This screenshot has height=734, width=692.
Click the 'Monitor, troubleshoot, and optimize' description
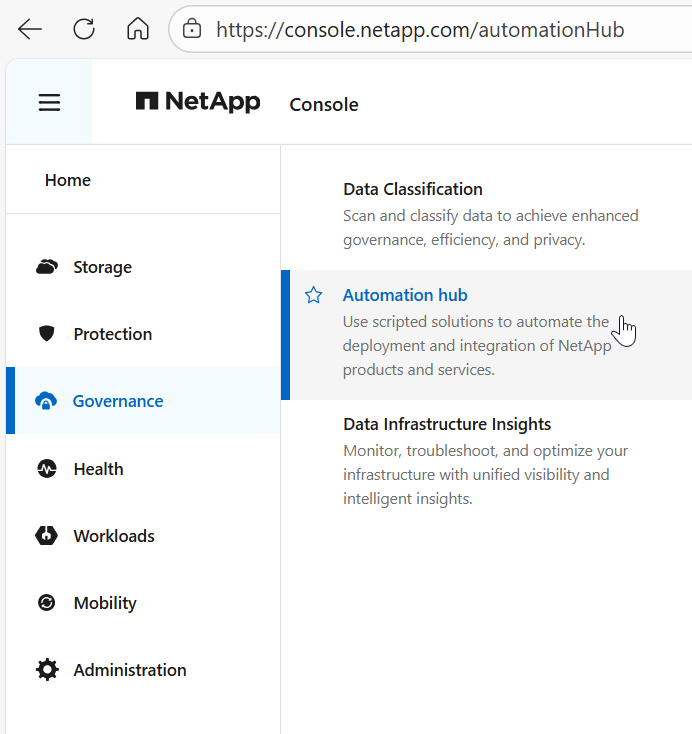point(486,475)
